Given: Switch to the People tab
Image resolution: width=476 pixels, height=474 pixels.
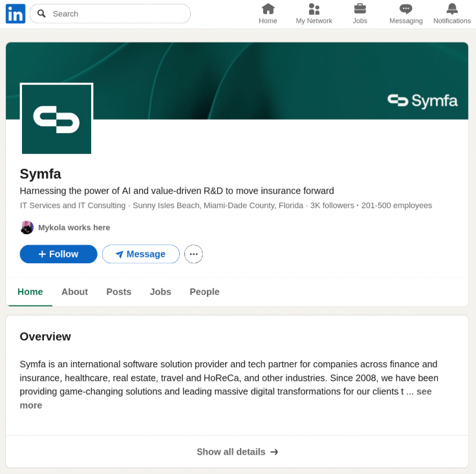Looking at the screenshot, I should [x=204, y=292].
